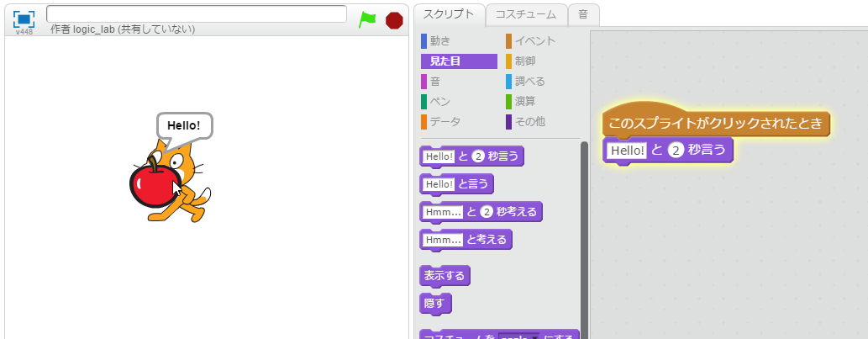Click the red stop sign button

pos(394,20)
